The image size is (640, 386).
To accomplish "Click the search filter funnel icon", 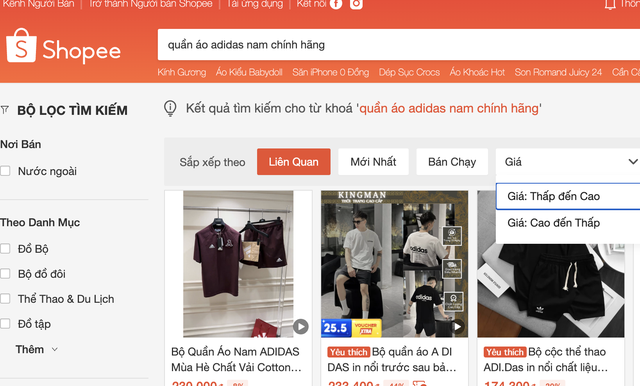I will click(5, 110).
